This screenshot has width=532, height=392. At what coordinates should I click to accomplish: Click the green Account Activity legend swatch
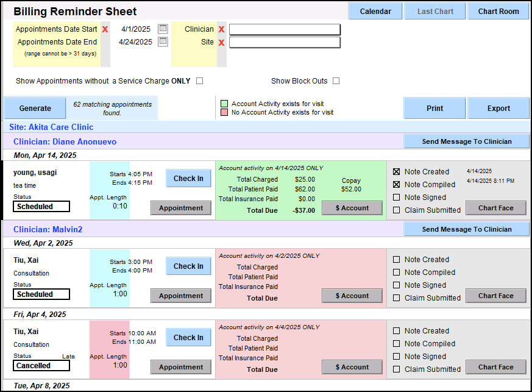(224, 104)
